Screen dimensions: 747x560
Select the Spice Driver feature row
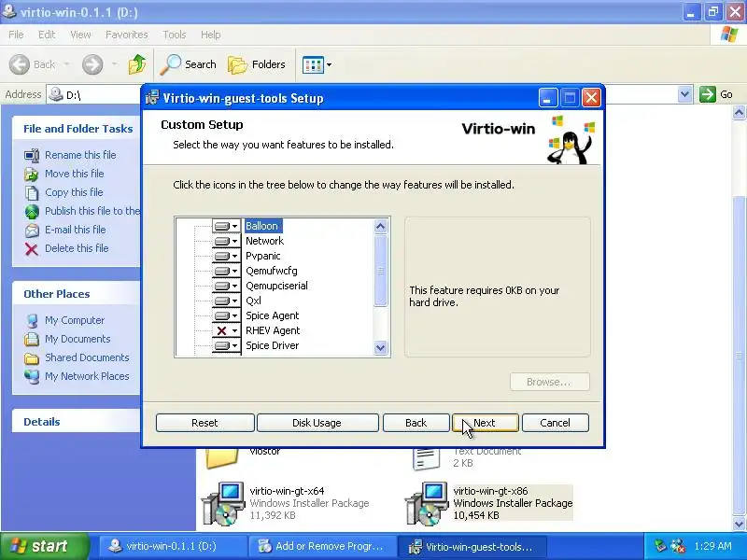273,345
